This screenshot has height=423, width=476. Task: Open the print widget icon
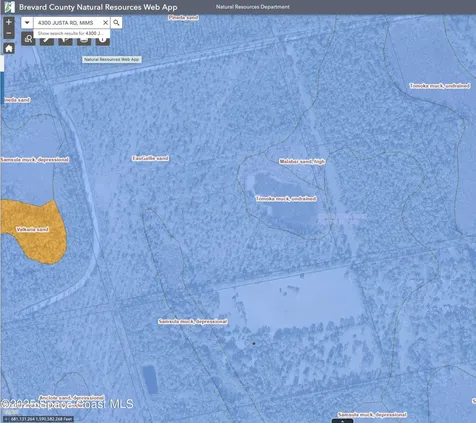click(84, 41)
